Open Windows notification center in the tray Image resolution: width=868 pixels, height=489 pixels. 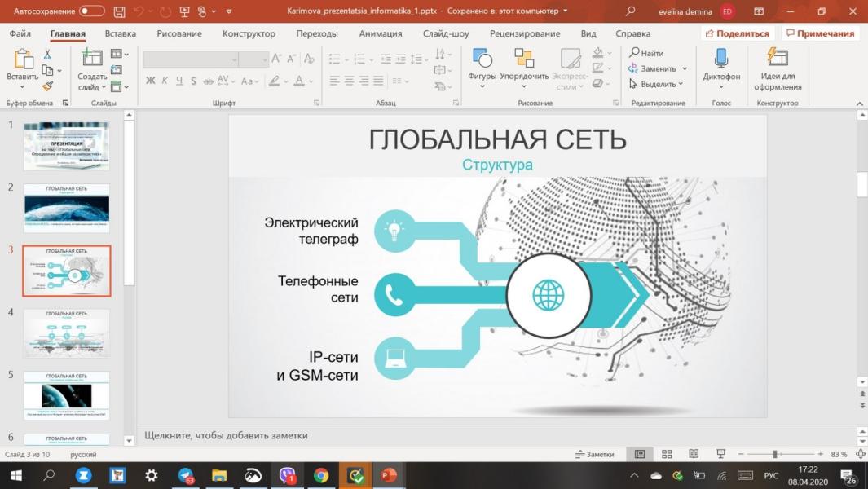848,476
